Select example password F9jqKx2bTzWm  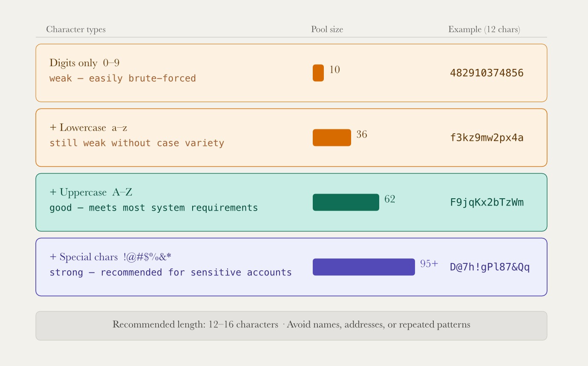click(x=487, y=203)
